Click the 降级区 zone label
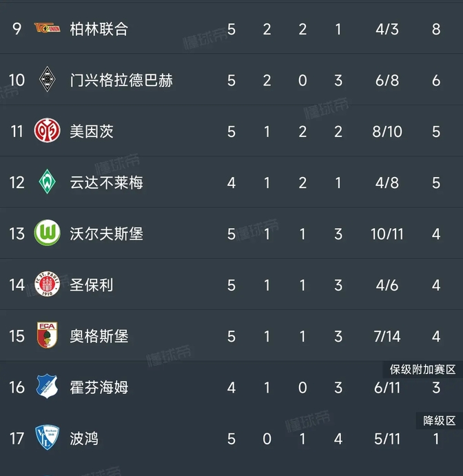The height and width of the screenshot is (476, 463). click(440, 421)
